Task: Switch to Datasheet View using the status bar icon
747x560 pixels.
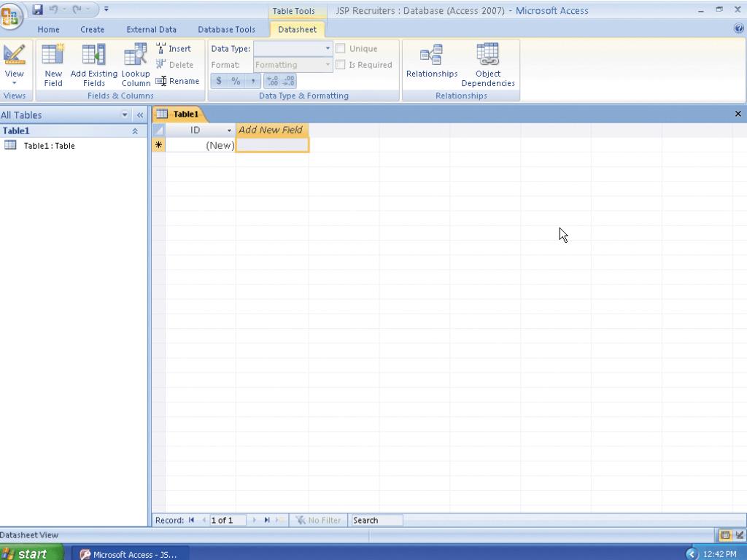Action: click(725, 535)
